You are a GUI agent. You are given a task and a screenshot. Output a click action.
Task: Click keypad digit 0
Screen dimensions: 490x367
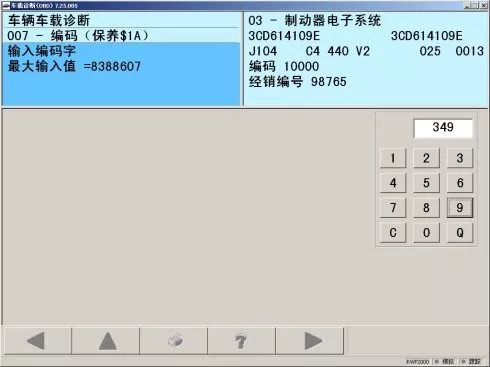[426, 232]
